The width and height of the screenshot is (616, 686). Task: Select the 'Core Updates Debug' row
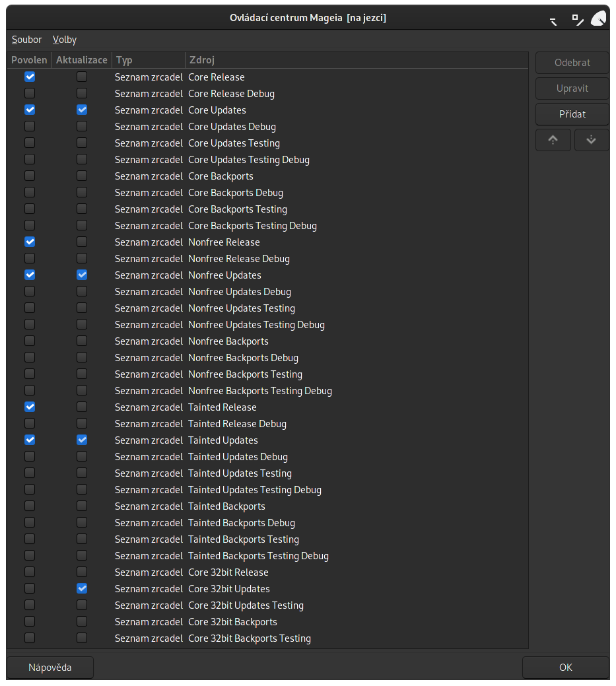pyautogui.click(x=268, y=126)
